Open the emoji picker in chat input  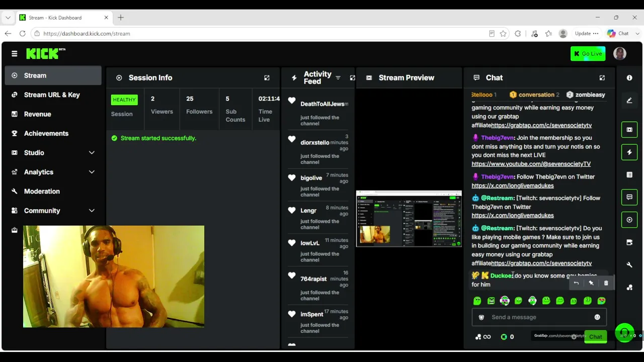tap(597, 317)
